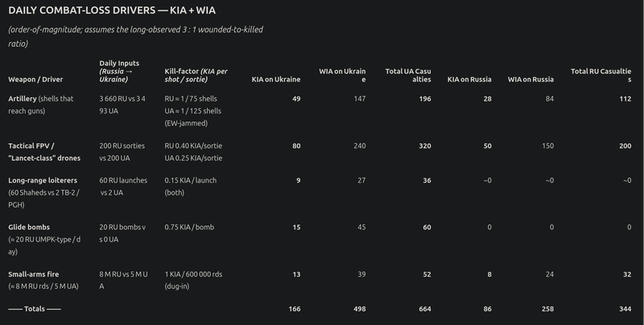Click the WIA on Russia header
Image resolution: width=644 pixels, height=325 pixels.
(530, 80)
